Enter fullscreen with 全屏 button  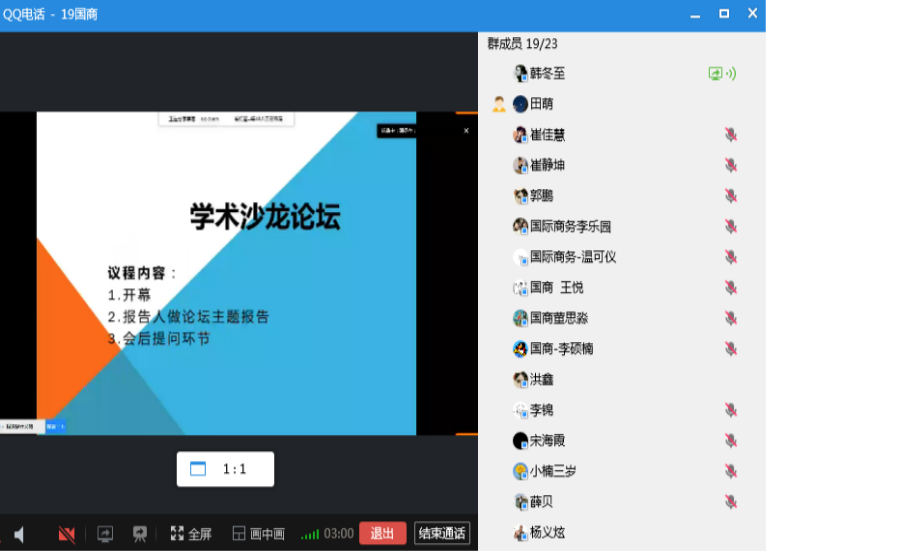coord(191,534)
